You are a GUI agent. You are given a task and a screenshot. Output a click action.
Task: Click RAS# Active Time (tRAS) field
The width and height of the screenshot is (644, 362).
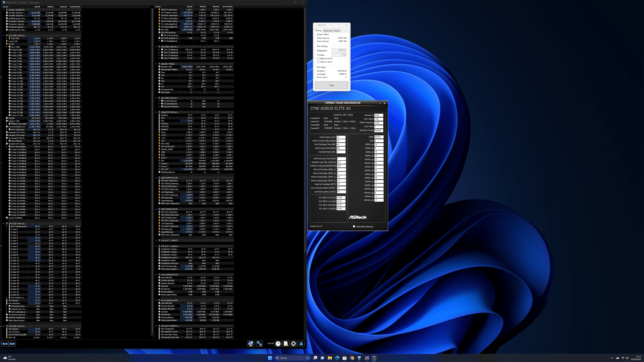tap(341, 148)
